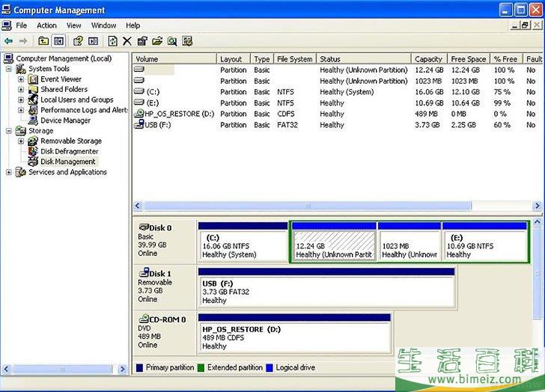Screen dimensions: 545x392
Task: Expand the Shared Folders node
Action: coord(21,90)
